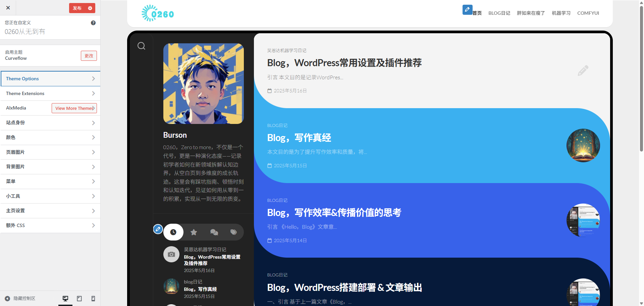Open the 首页 menu item
The width and height of the screenshot is (644, 306).
point(477,13)
